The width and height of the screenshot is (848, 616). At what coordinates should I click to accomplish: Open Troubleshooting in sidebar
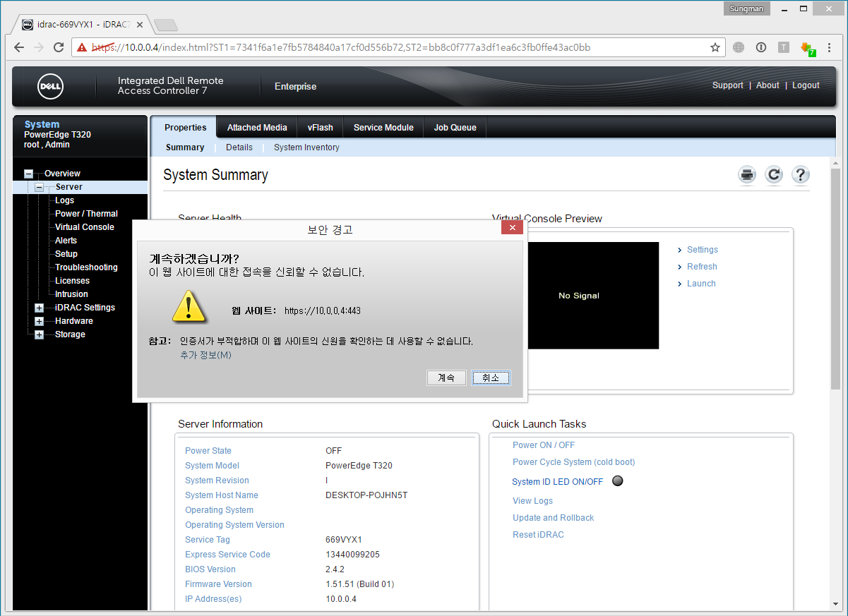click(x=86, y=267)
